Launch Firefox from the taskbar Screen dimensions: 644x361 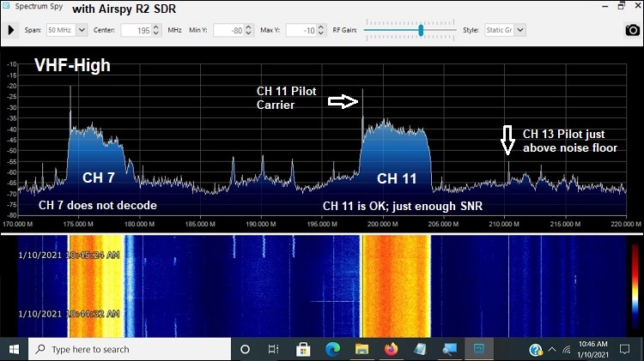coord(391,349)
